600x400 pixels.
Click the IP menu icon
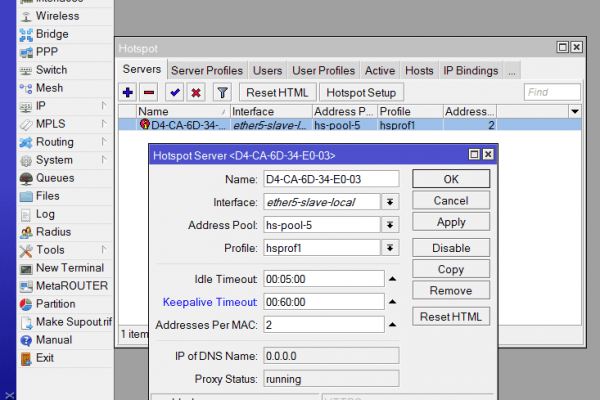click(26, 107)
